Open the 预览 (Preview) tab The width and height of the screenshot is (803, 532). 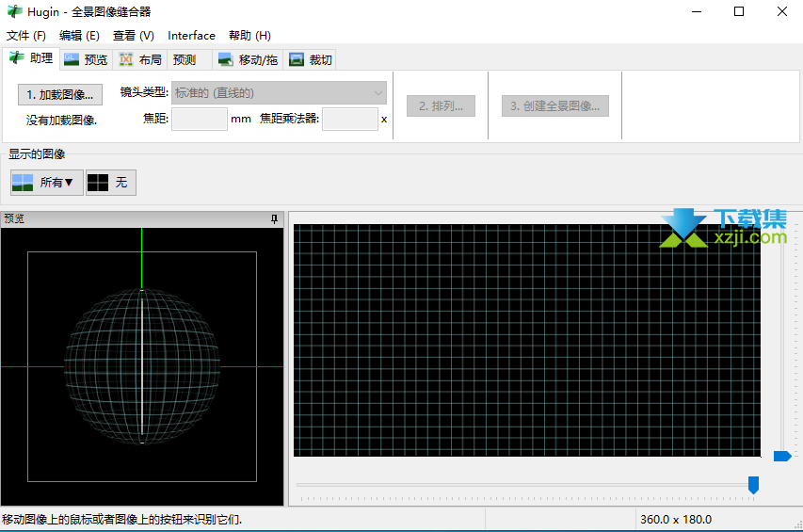tap(86, 60)
